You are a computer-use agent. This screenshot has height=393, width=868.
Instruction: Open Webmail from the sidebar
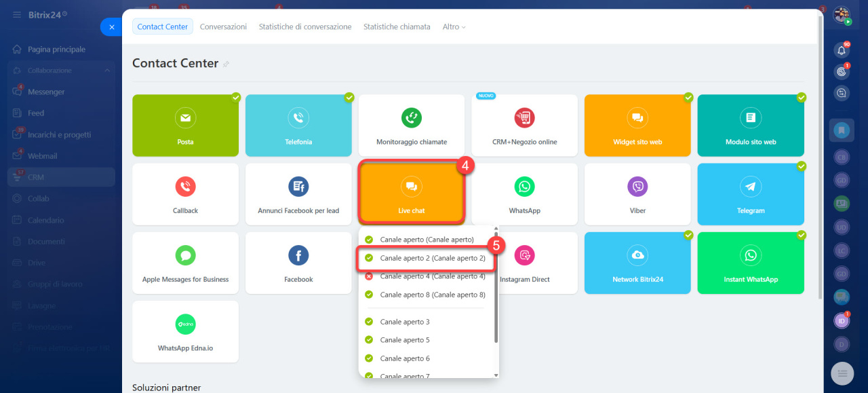click(x=43, y=156)
